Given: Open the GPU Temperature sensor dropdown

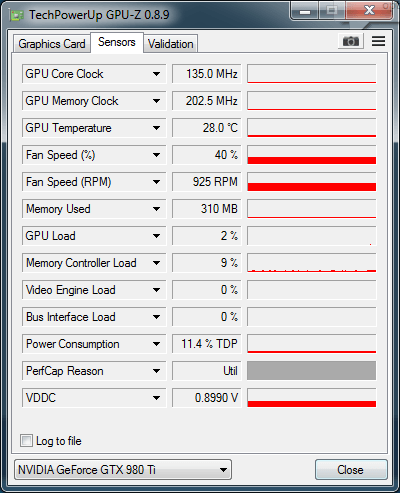Looking at the screenshot, I should point(94,128).
